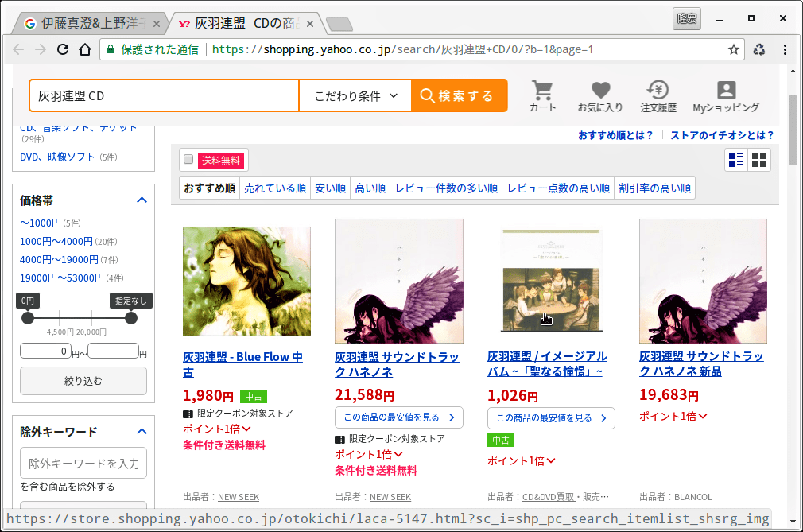Filter by DVD、映像ソフト category
The height and width of the screenshot is (532, 803).
(57, 157)
